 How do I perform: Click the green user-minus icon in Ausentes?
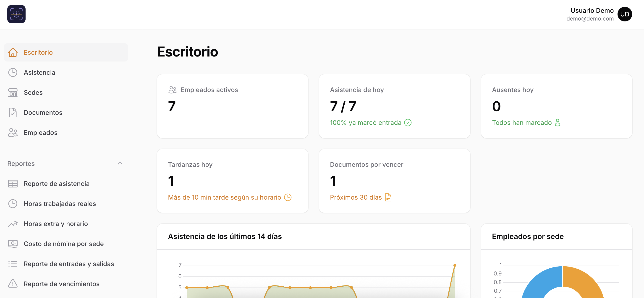pyautogui.click(x=558, y=123)
